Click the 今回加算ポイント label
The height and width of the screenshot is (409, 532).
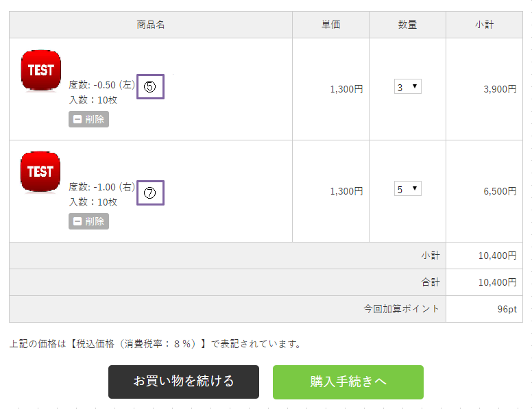click(401, 309)
